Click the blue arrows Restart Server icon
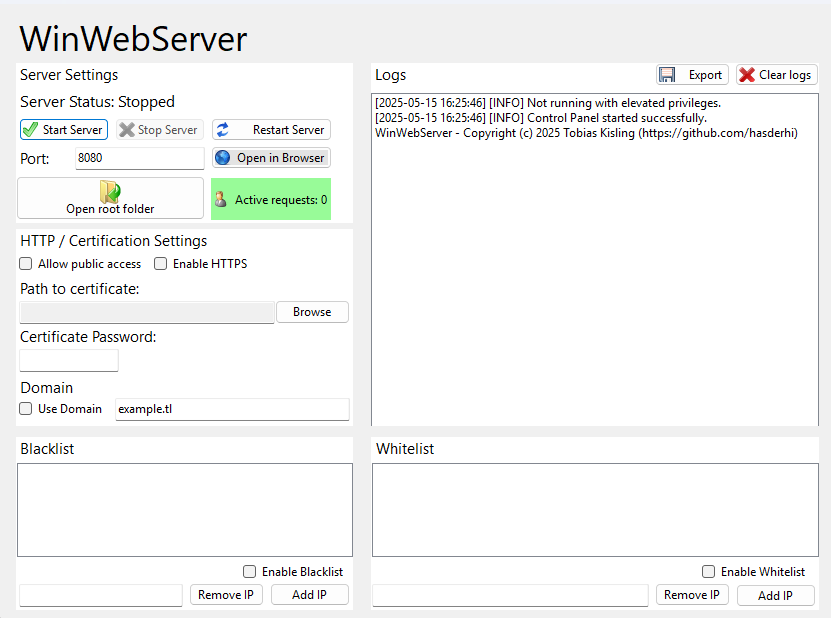 click(223, 130)
